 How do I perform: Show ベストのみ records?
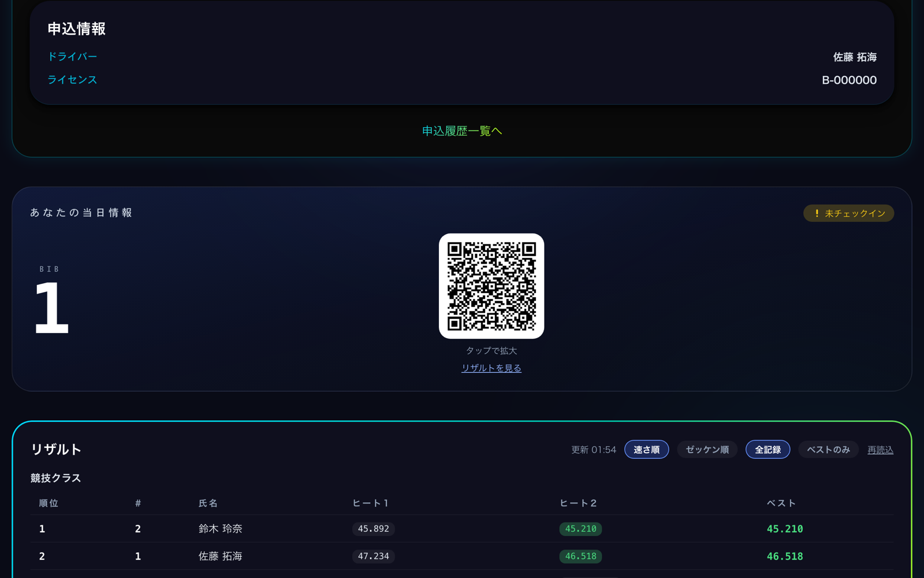[x=829, y=450]
